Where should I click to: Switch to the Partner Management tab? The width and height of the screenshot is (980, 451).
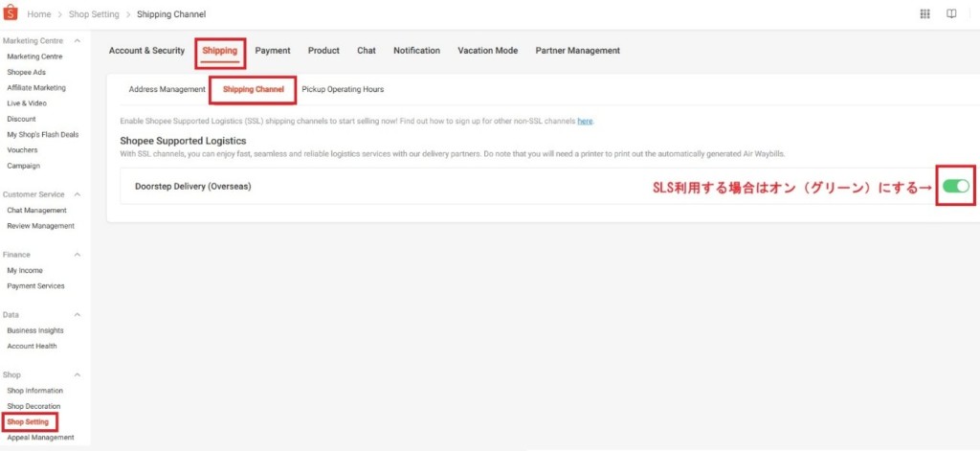(577, 51)
